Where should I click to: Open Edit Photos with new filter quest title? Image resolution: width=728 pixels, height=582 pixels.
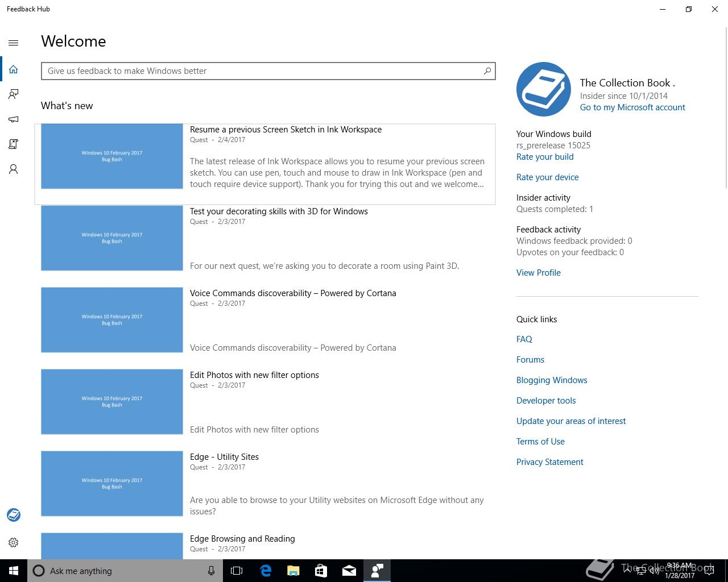(x=254, y=375)
